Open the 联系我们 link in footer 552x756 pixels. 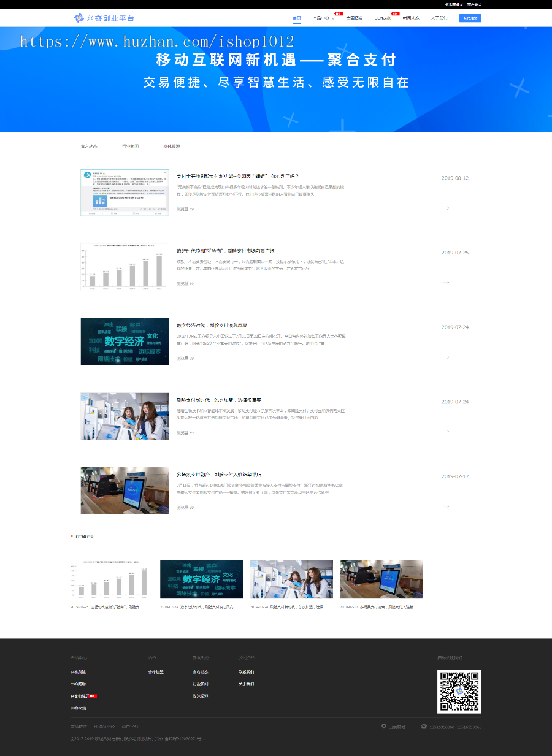246,672
